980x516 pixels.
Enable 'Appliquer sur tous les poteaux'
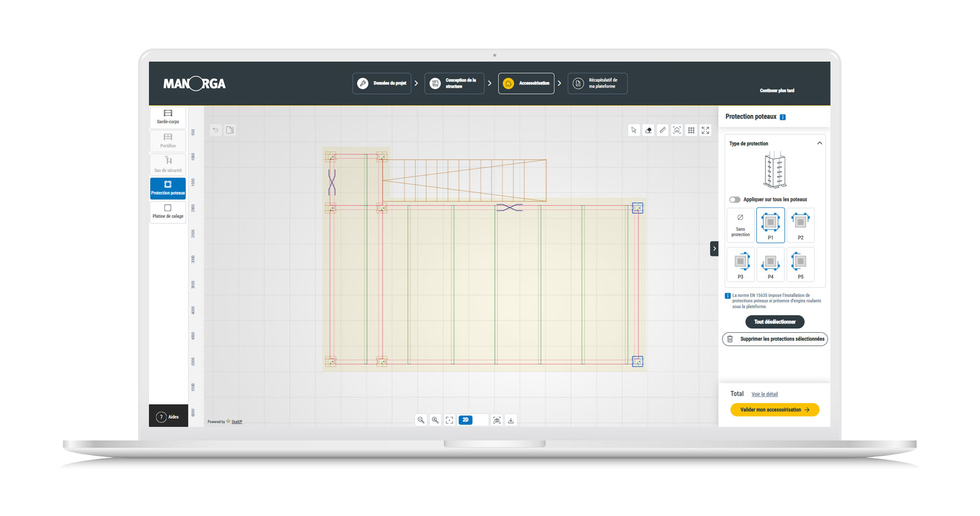click(x=735, y=200)
